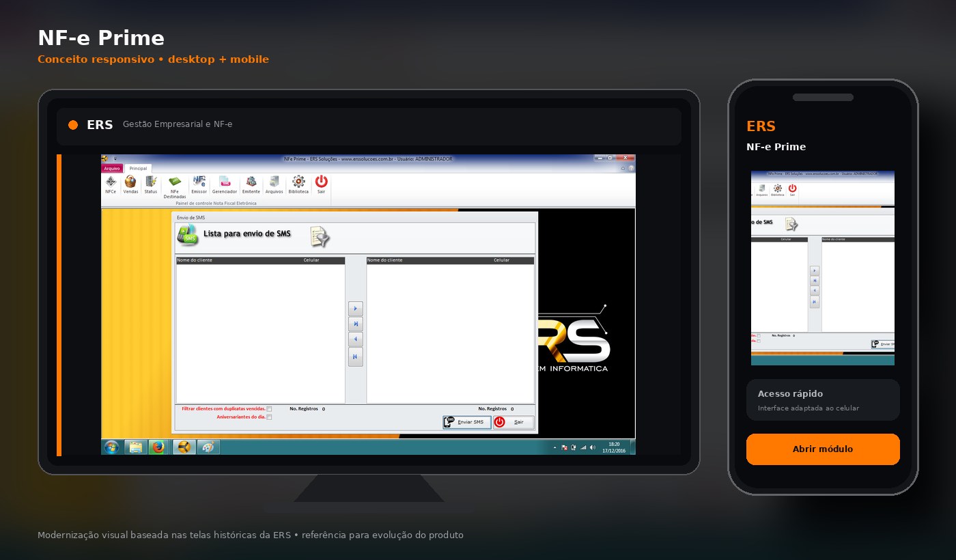Check the NF-e Status icon
Screen dimensions: 956x560
click(151, 184)
